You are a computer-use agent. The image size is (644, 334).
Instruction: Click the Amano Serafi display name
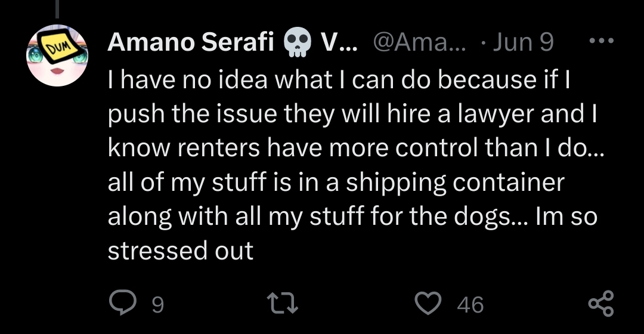click(191, 42)
